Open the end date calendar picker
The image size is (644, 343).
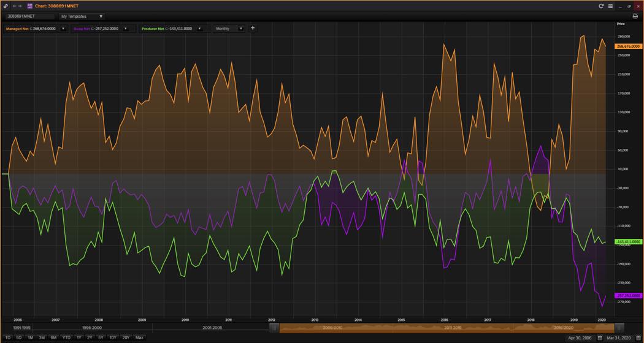[638, 338]
